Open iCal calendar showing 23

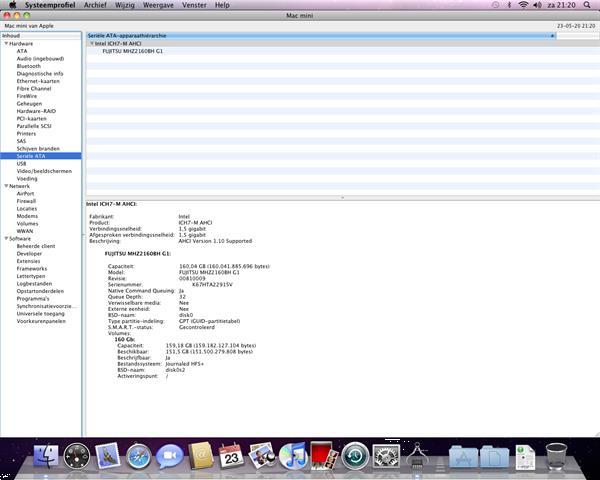(x=231, y=456)
